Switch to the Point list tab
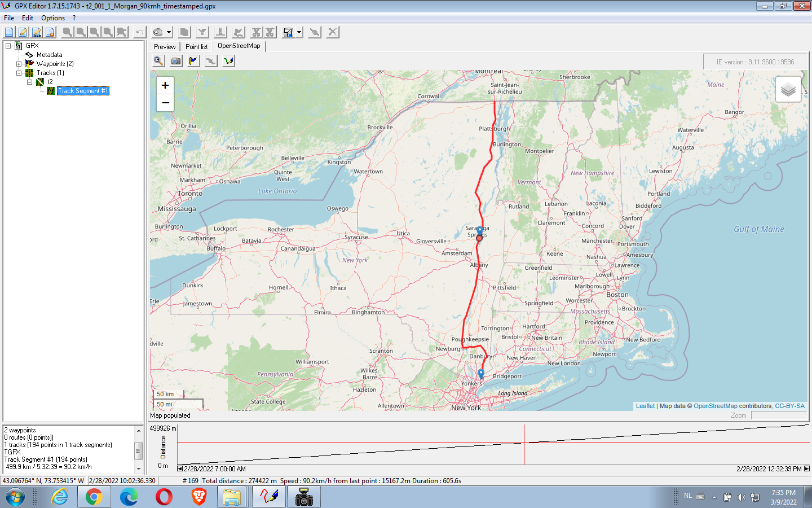 click(196, 47)
